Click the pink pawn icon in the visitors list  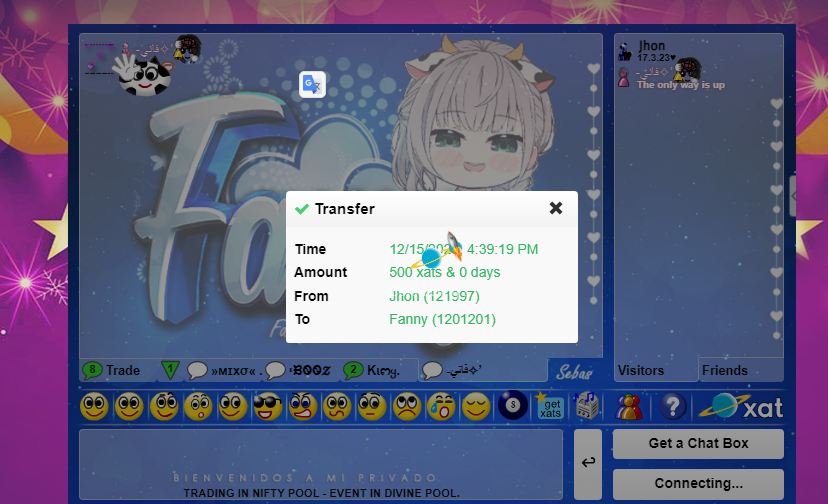[x=624, y=77]
